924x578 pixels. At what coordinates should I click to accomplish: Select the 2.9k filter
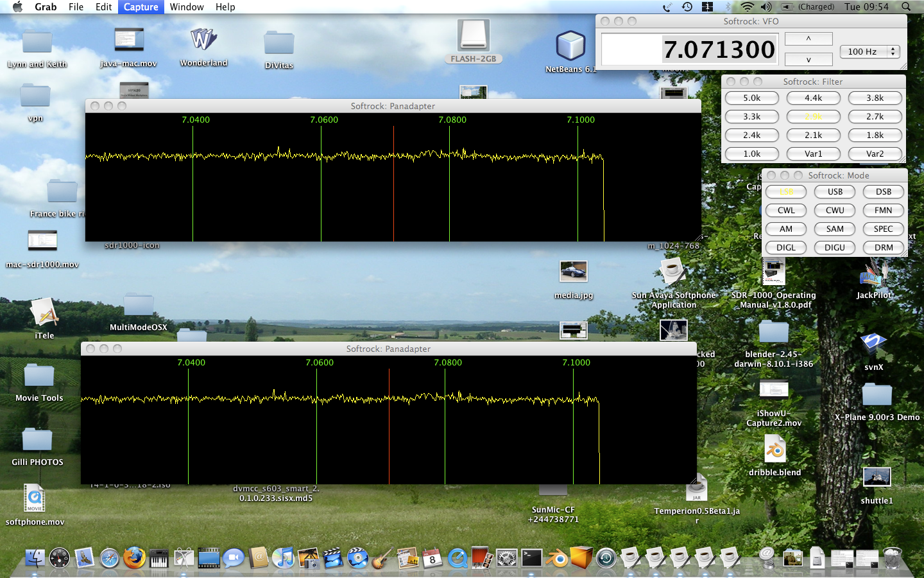814,116
